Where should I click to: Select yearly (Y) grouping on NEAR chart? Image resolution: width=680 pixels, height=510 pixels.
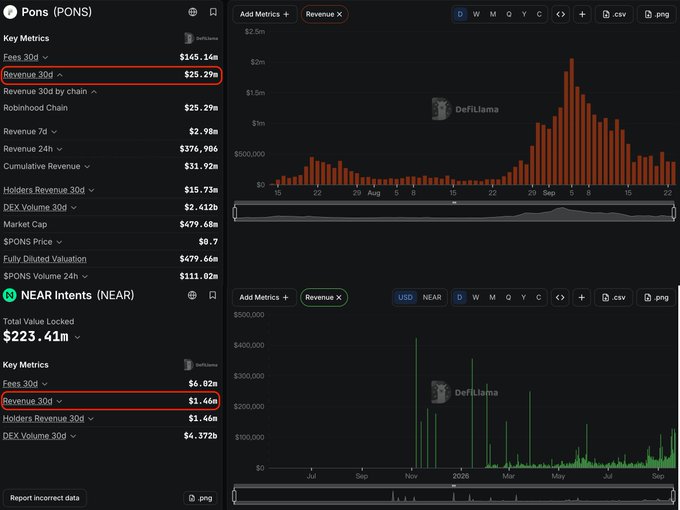tap(523, 298)
